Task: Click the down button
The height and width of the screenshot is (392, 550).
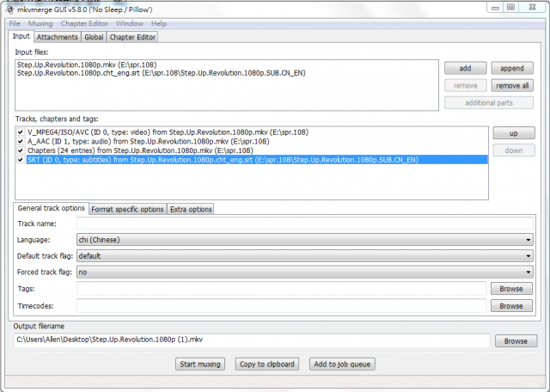Action: point(514,150)
